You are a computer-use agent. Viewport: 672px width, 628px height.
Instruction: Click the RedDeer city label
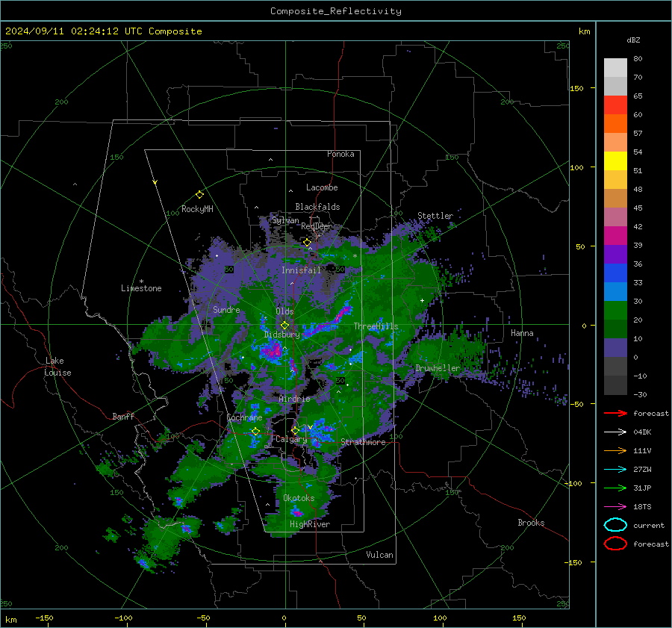point(317,226)
